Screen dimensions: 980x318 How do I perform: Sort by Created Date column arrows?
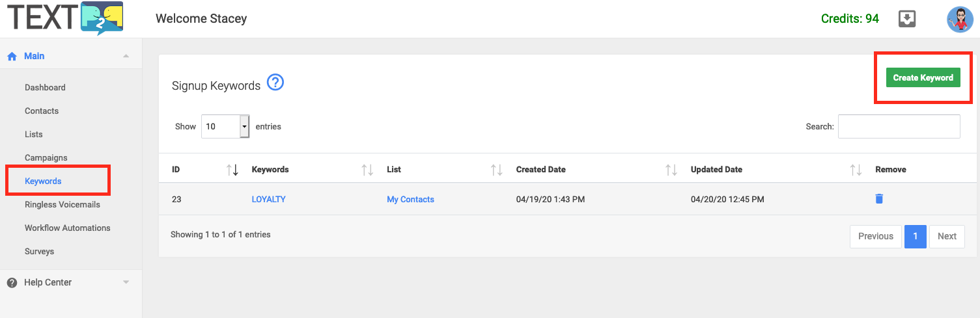point(671,170)
